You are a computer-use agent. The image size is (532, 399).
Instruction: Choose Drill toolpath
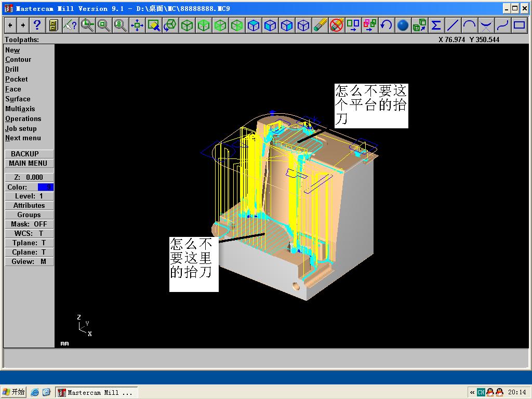click(x=12, y=69)
